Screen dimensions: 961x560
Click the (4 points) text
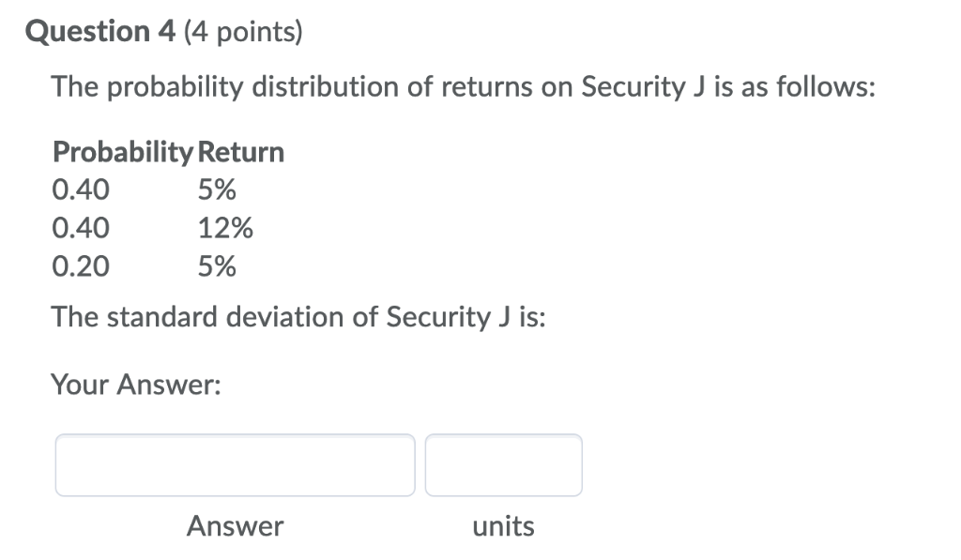(x=243, y=32)
